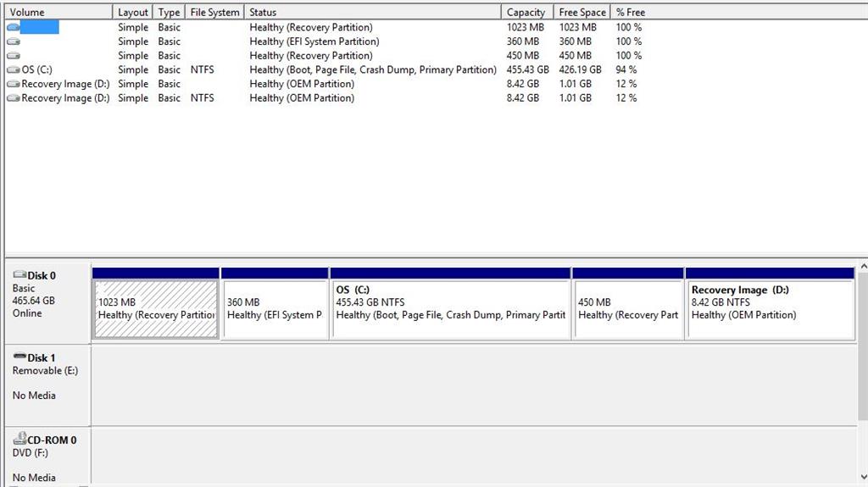The image size is (868, 487).
Task: Click the 'Simple' layout cell in the OS (C:) row
Action: tap(133, 69)
